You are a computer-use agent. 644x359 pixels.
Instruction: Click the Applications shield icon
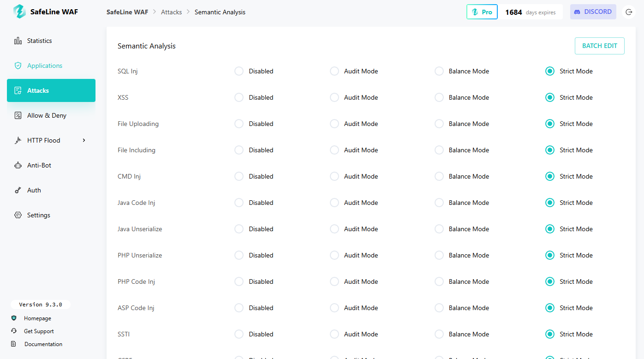point(18,66)
